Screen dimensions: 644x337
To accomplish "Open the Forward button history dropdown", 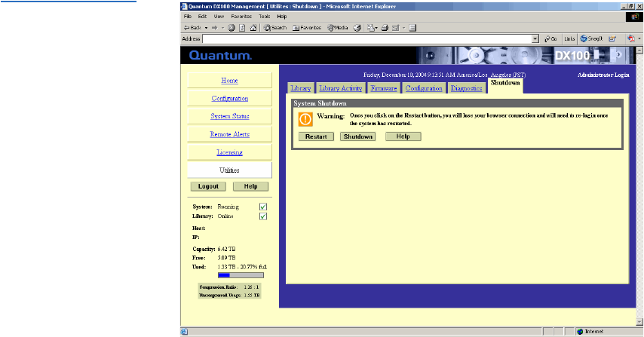I will coord(222,27).
